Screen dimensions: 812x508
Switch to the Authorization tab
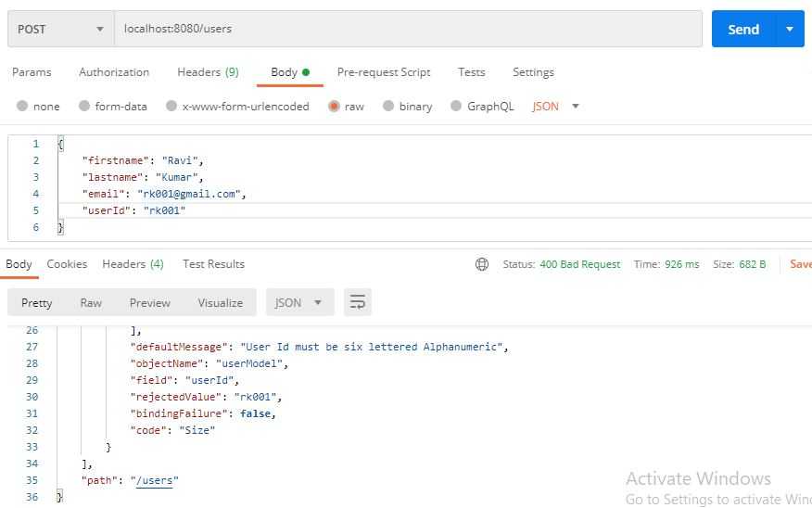(114, 72)
